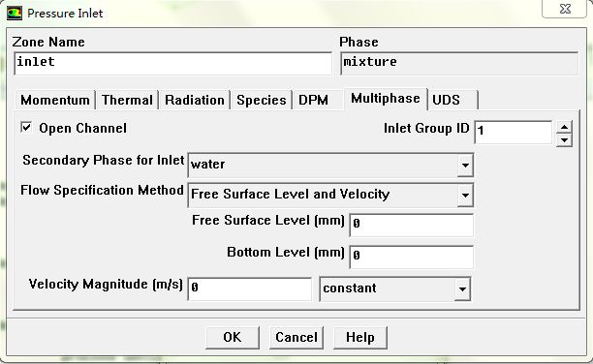This screenshot has height=364, width=593.
Task: Switch to the Thermal tab
Action: click(x=127, y=100)
